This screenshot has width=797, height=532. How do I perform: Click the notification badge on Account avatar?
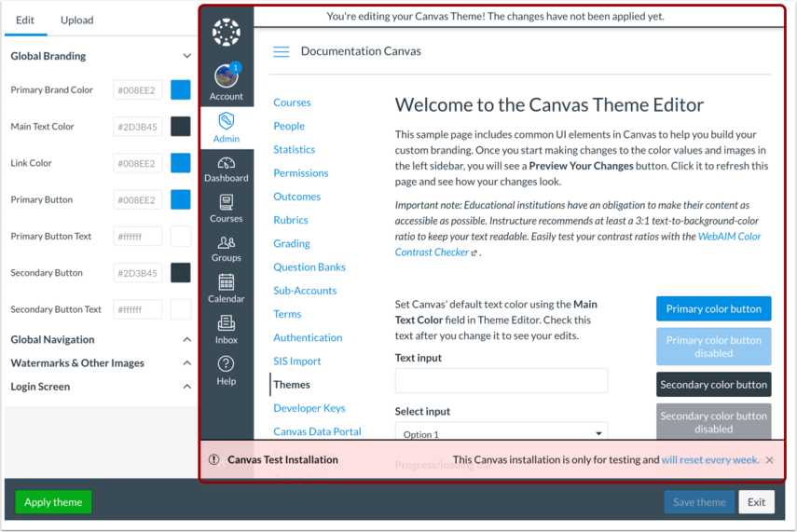235,67
